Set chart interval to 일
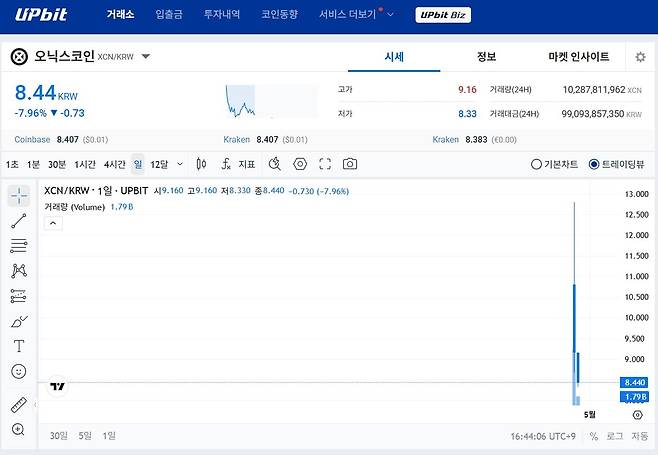Screen dimensions: 658x455 pos(138,164)
